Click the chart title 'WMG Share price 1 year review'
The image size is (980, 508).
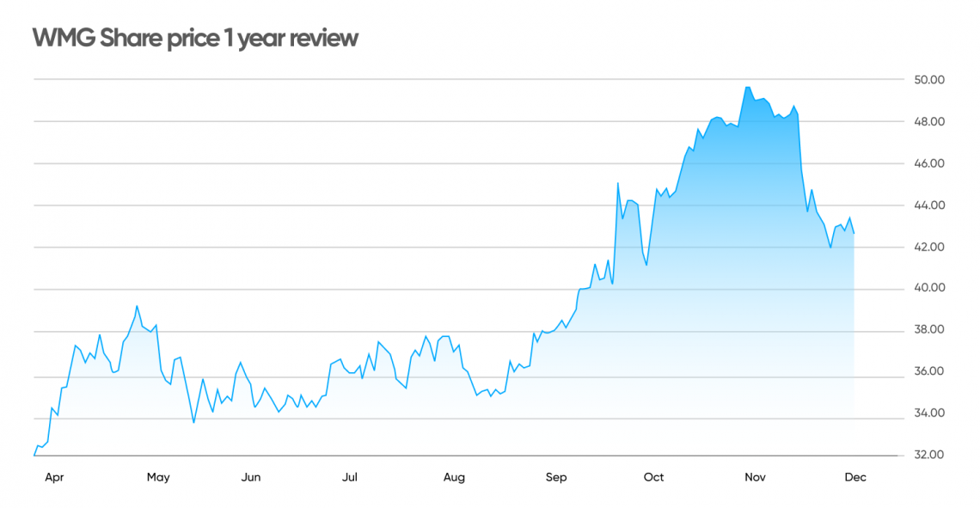click(x=195, y=38)
